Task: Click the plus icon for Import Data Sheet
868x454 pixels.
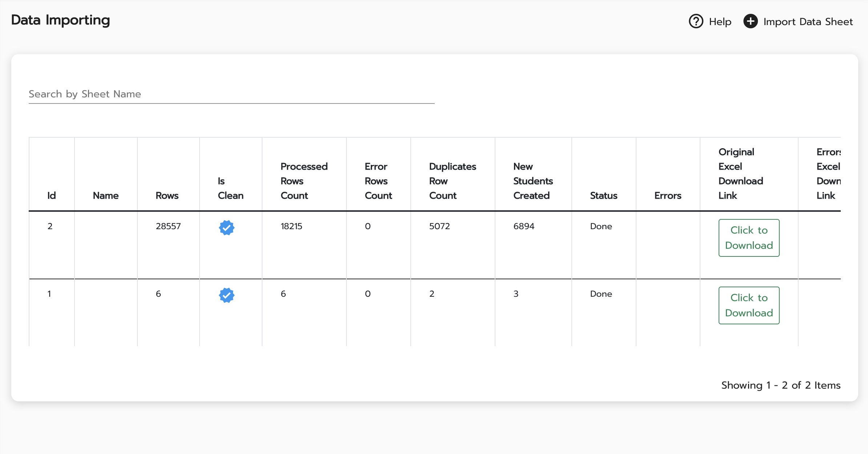Action: tap(750, 21)
